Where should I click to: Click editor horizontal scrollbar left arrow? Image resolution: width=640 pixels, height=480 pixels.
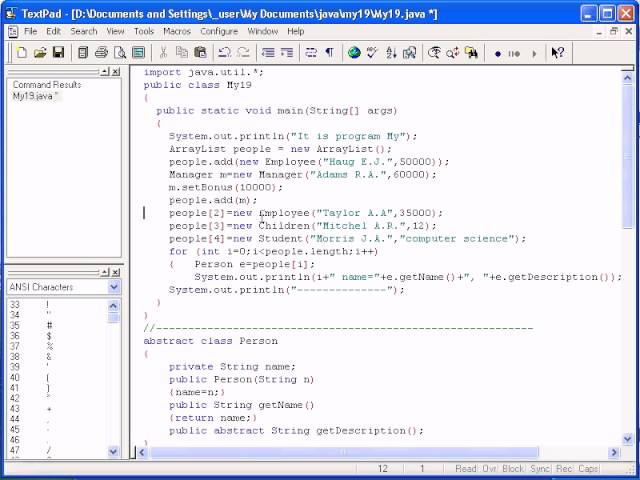142,452
